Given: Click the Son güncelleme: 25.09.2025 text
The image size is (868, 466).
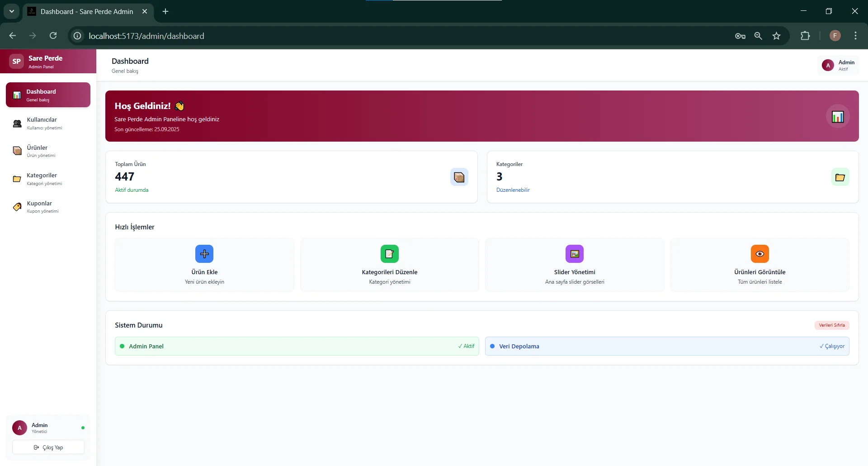Looking at the screenshot, I should coord(147,129).
